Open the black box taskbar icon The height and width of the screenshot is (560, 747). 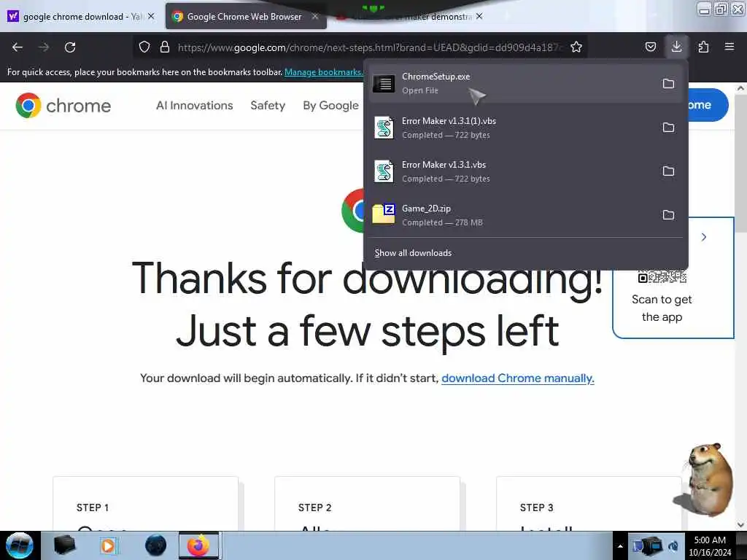coord(64,545)
